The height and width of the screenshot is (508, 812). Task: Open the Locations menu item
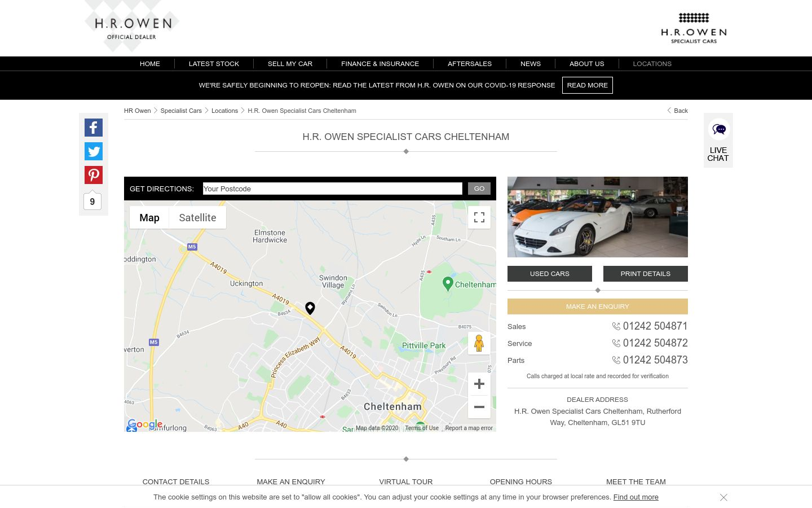(652, 64)
